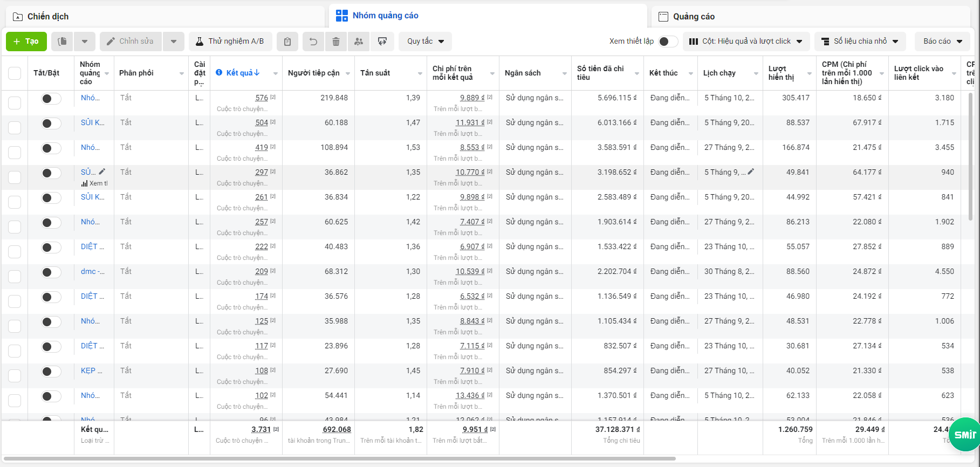Click the undo arrow icon
Image resolution: width=980 pixels, height=467 pixels.
[x=313, y=42]
